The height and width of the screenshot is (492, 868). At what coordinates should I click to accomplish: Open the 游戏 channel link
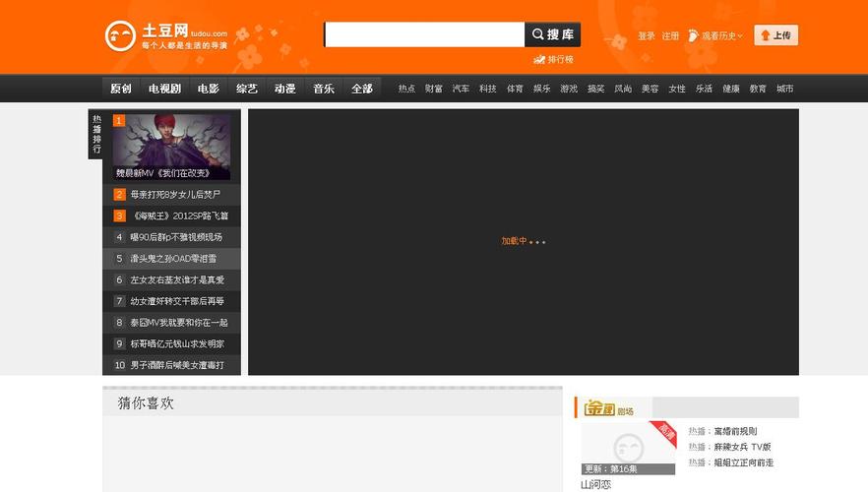tap(569, 89)
